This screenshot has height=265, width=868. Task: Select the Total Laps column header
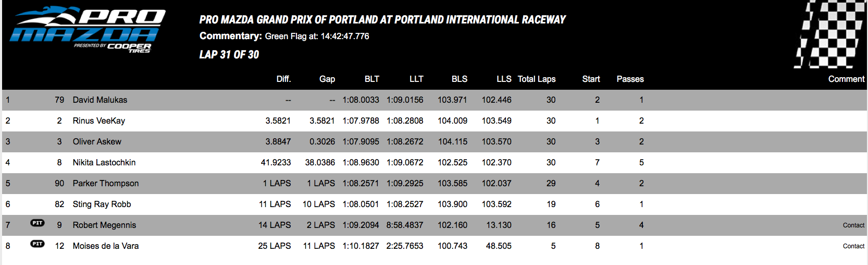coord(537,79)
